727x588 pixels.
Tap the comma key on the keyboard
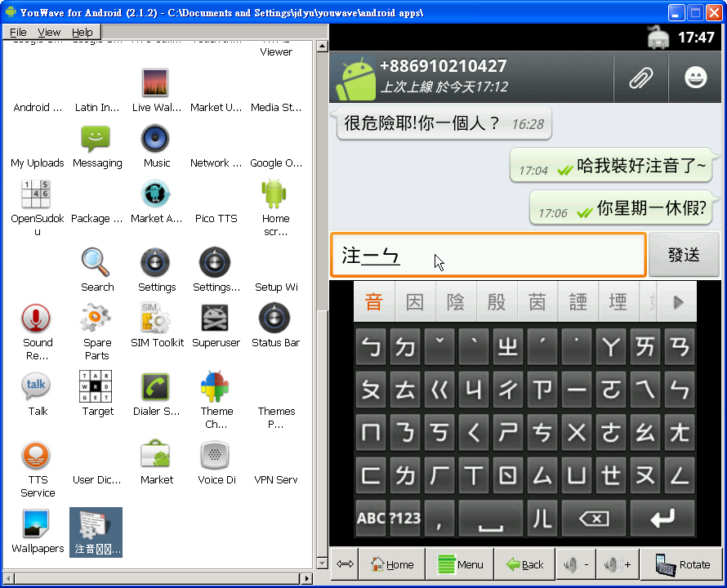pyautogui.click(x=439, y=518)
